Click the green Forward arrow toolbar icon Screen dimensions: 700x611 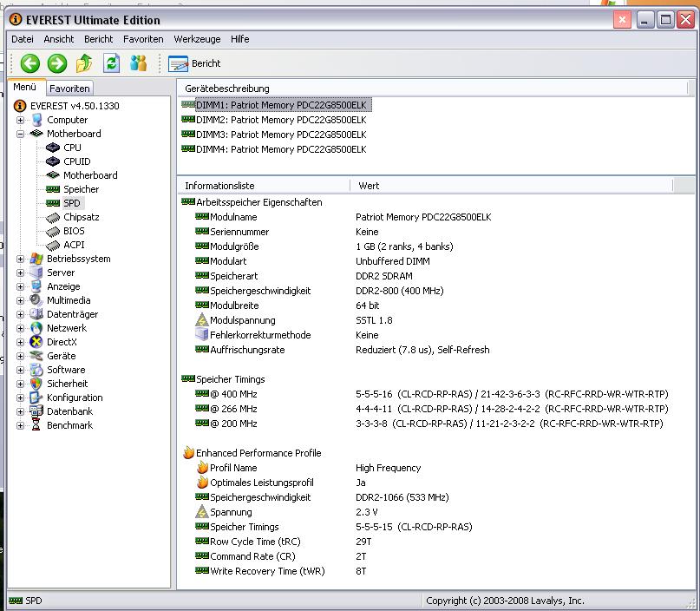point(57,63)
